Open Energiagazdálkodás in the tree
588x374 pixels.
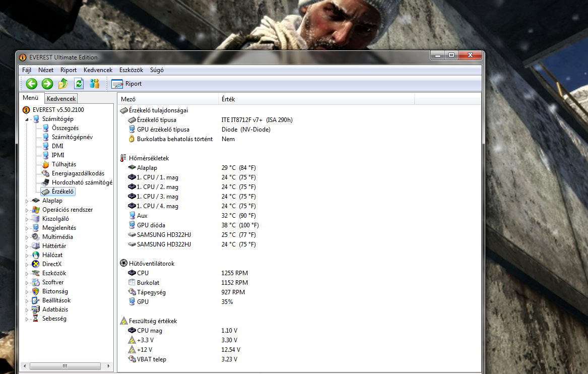point(78,173)
